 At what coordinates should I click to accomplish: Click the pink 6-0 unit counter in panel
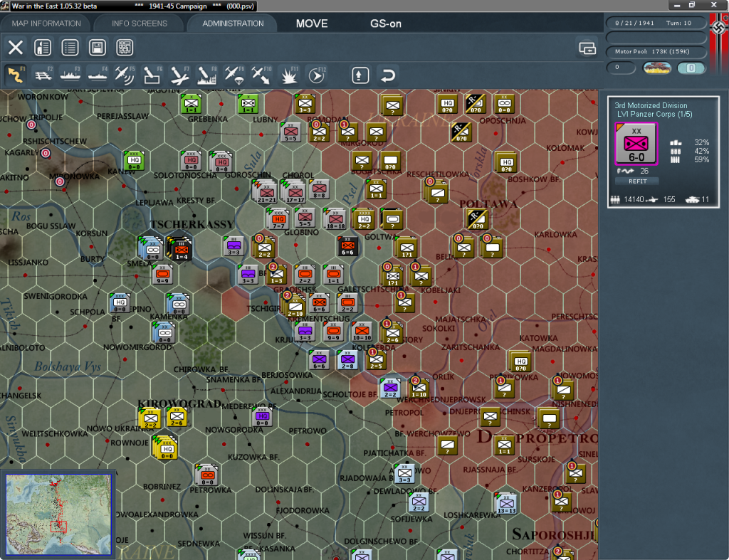(x=636, y=144)
